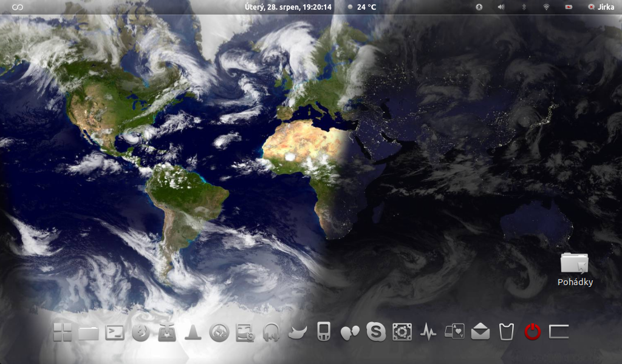Screen dimensions: 622x364
Task: Launch the globe web browser icon
Action: 141,332
